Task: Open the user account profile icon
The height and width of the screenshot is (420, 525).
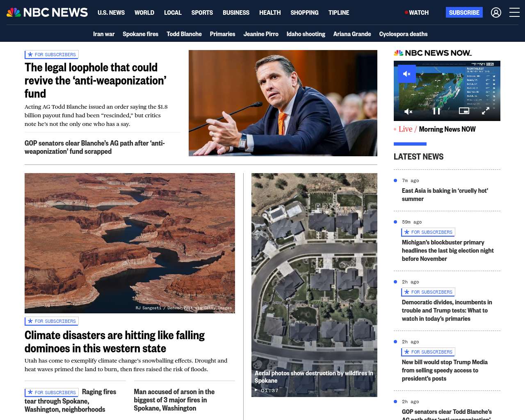Action: [496, 13]
